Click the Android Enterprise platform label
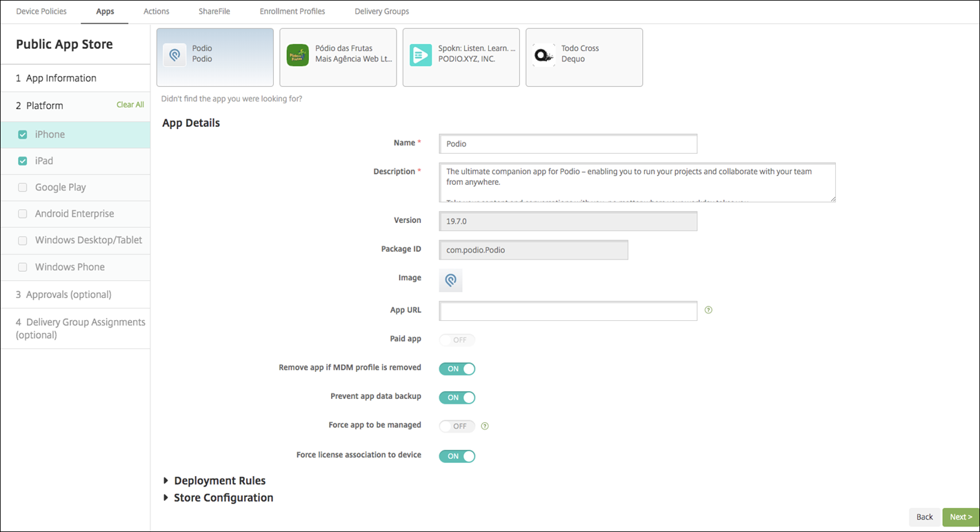Viewport: 980px width, 532px height. (74, 214)
